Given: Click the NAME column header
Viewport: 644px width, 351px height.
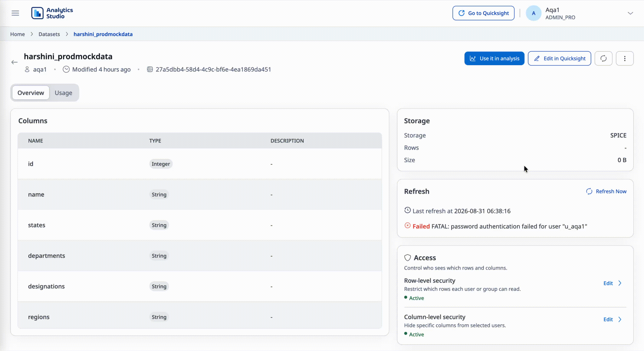Looking at the screenshot, I should [36, 141].
